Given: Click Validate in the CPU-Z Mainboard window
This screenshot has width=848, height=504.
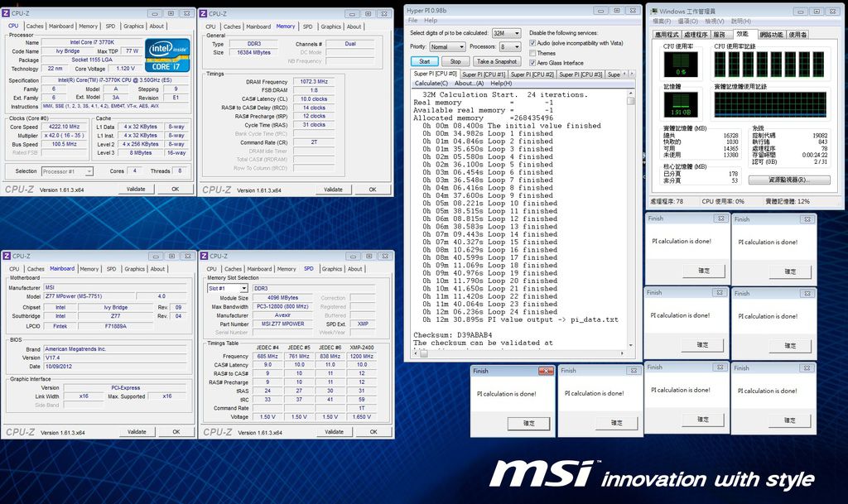Looking at the screenshot, I should [x=137, y=432].
